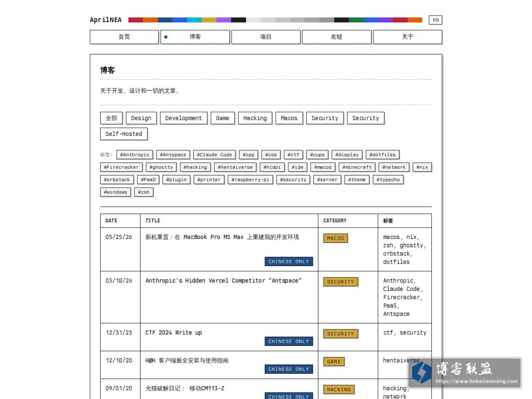Select the #network tag
532x399 pixels.
pyautogui.click(x=394, y=167)
